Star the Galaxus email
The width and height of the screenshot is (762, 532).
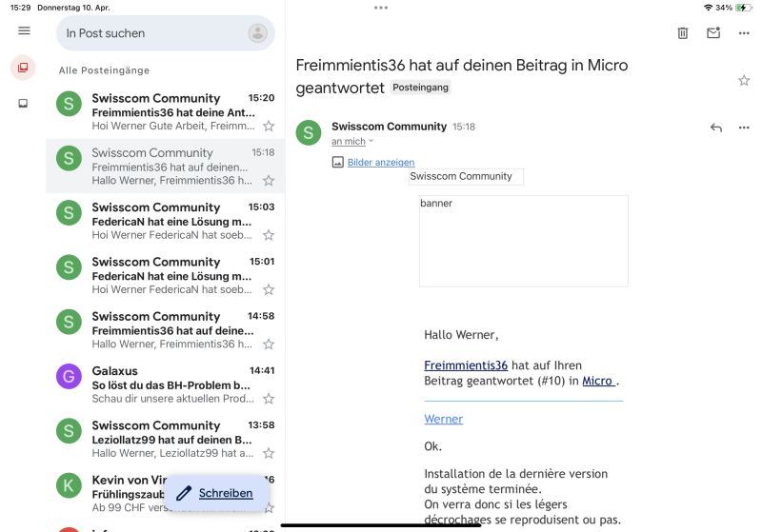click(x=269, y=399)
